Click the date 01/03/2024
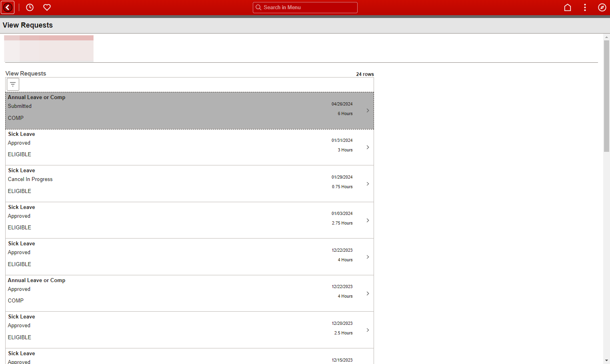610x364 pixels. coord(342,213)
